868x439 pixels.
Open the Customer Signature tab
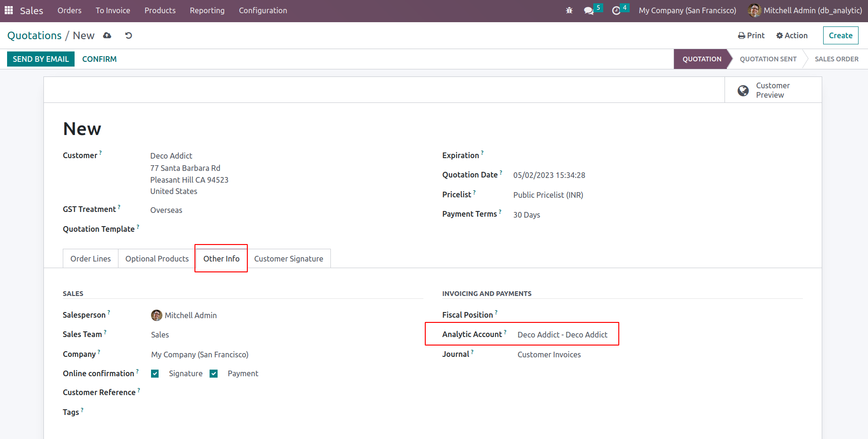[x=288, y=259]
